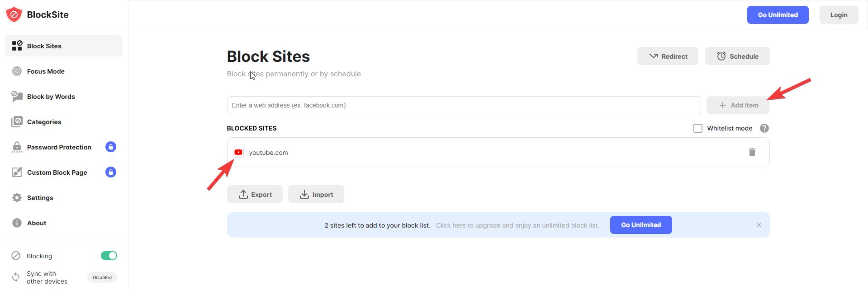Click the Block by Words pen icon
This screenshot has width=868, height=289.
point(17,96)
